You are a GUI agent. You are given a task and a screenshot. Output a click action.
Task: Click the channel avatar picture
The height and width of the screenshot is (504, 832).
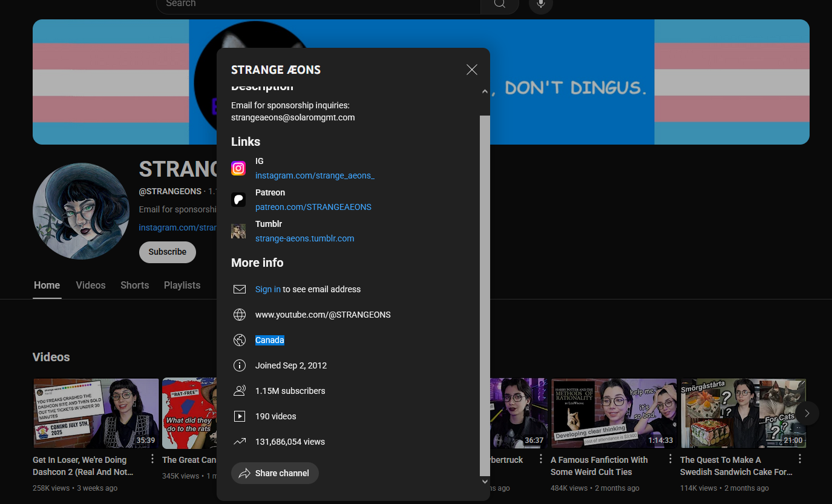click(81, 211)
